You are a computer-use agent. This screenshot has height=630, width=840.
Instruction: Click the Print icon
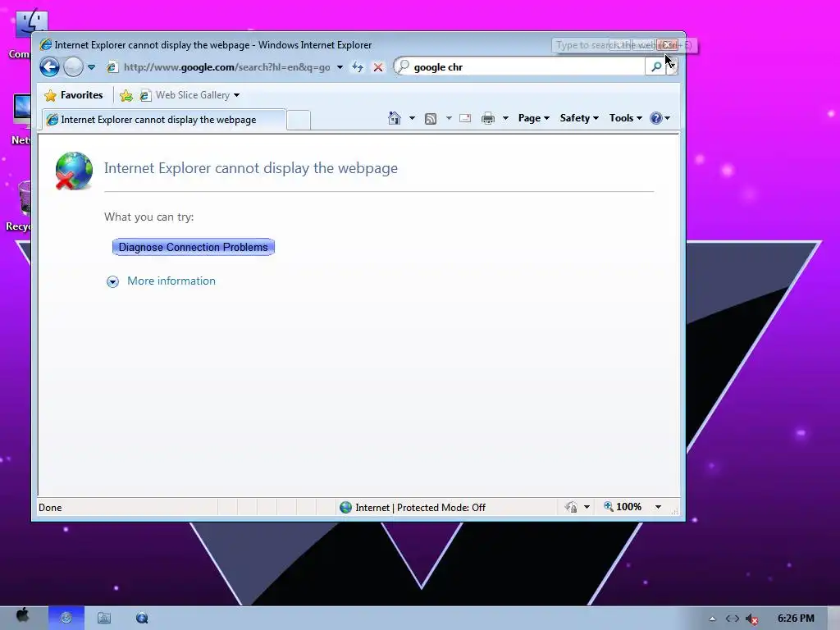point(488,118)
